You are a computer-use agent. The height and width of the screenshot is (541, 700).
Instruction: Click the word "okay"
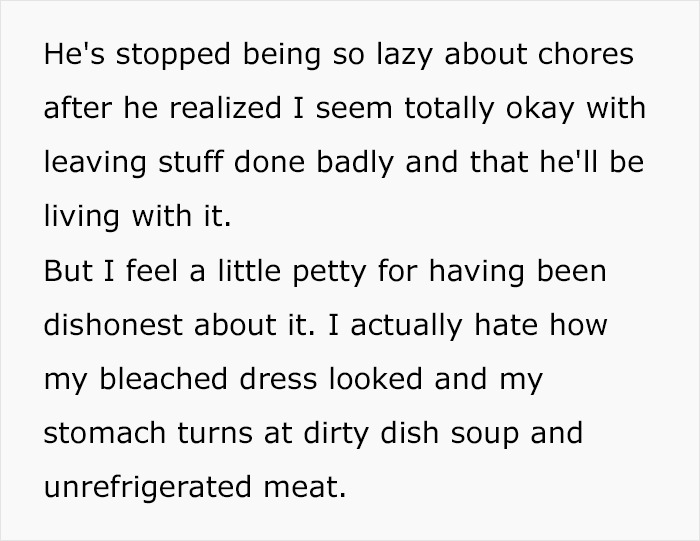pyautogui.click(x=539, y=109)
